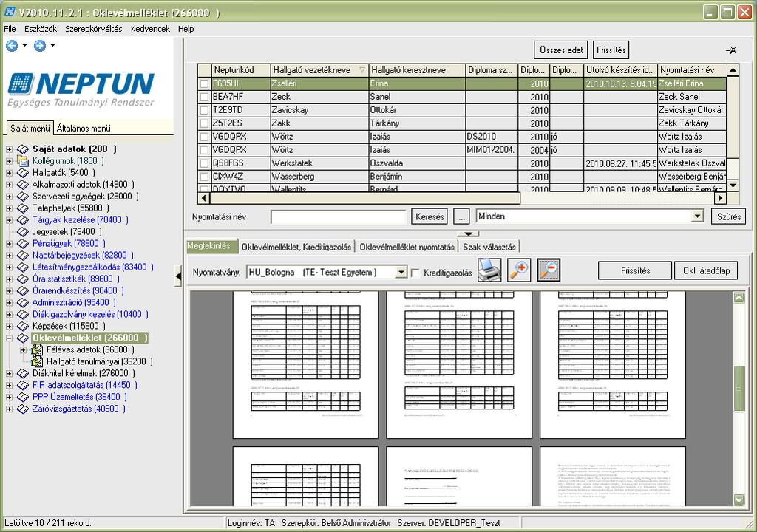Screen dimensions: 757x532
Task: Click the collapse arrow above the tab strip
Action: [x=468, y=233]
